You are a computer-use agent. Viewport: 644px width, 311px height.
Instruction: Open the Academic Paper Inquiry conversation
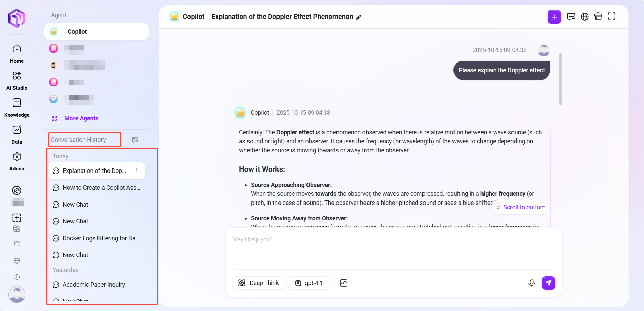(94, 285)
